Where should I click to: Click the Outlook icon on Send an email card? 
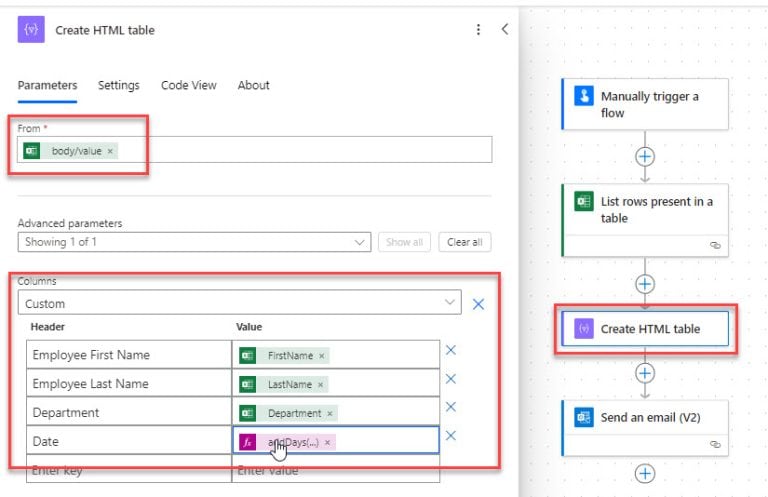tap(584, 417)
